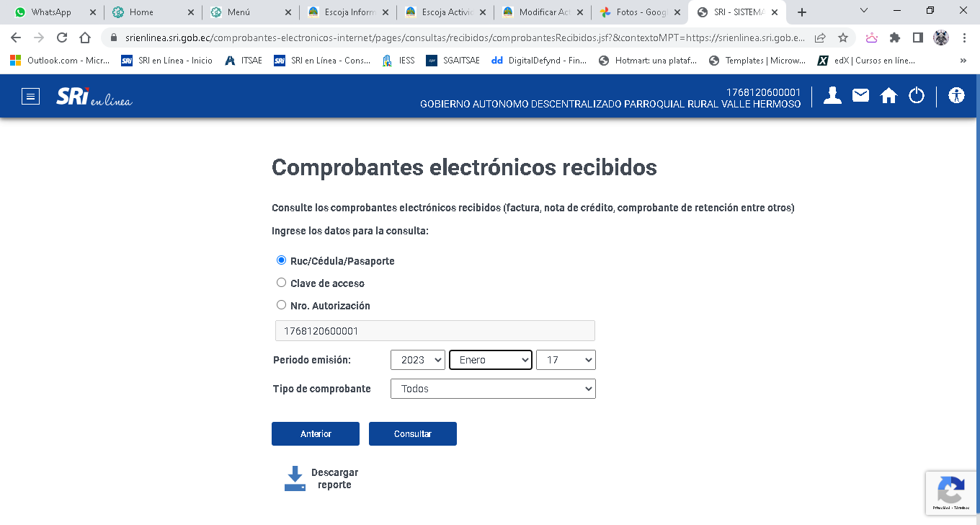Bookmark page with the star icon
The image size is (980, 525).
(842, 38)
